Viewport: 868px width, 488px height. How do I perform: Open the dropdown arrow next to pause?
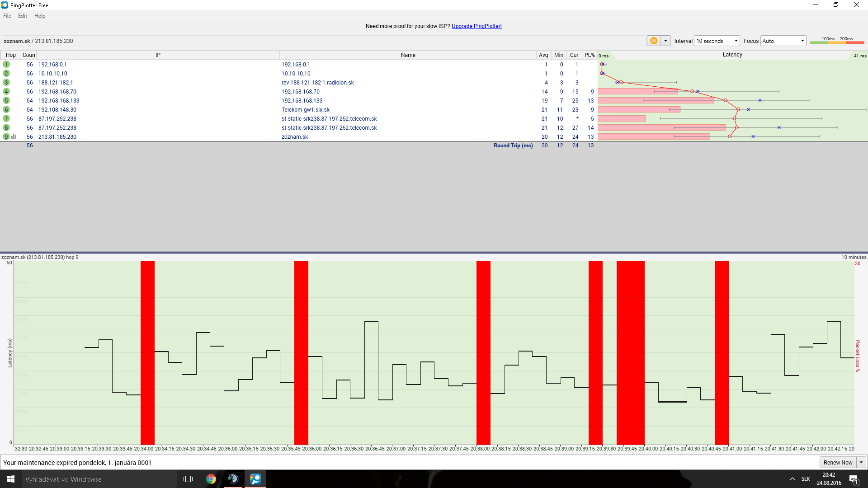pos(665,41)
